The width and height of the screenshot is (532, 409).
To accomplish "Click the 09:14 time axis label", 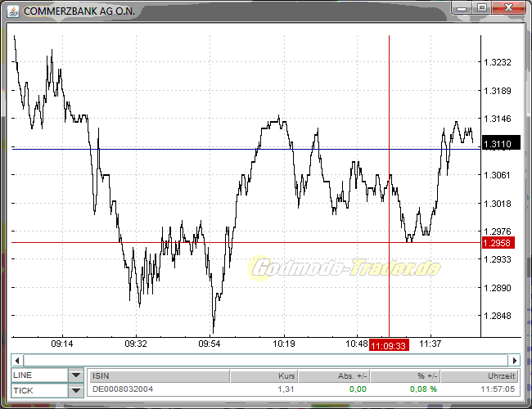I will coord(61,344).
